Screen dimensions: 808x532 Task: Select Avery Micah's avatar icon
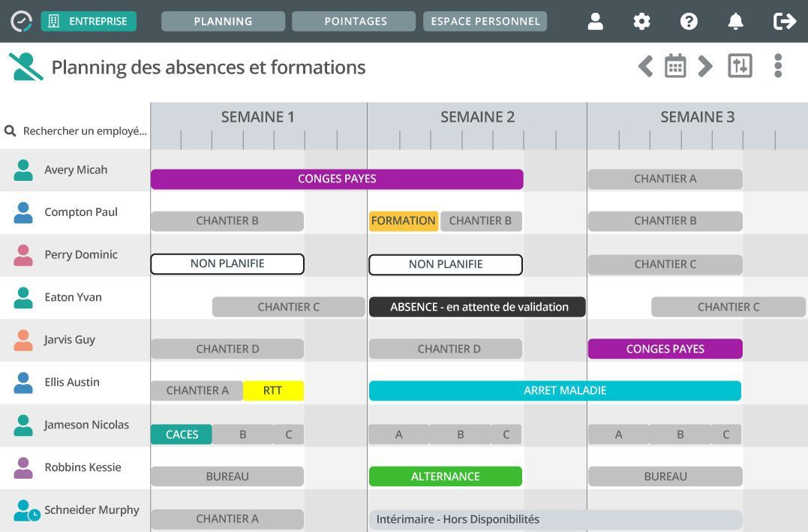(23, 170)
